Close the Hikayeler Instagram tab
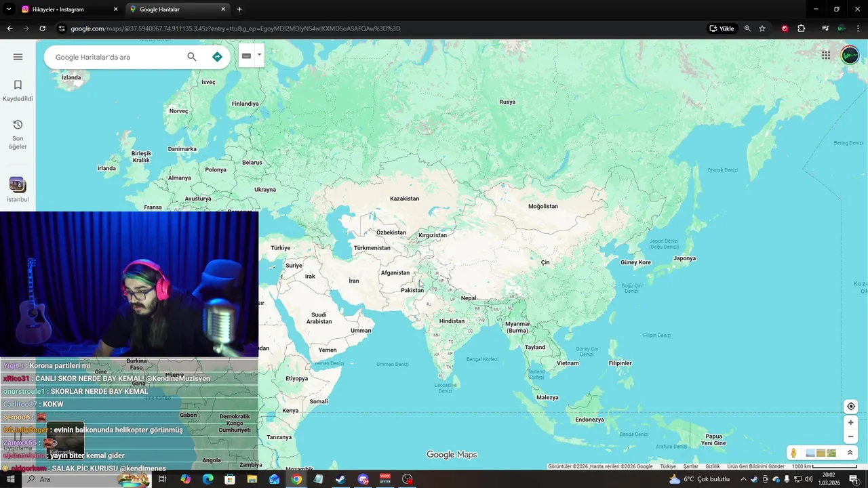 coord(115,9)
